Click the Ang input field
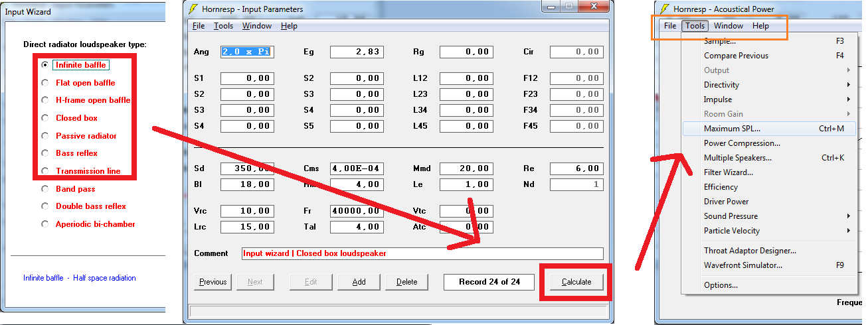Image resolution: width=868 pixels, height=325 pixels. pyautogui.click(x=247, y=52)
